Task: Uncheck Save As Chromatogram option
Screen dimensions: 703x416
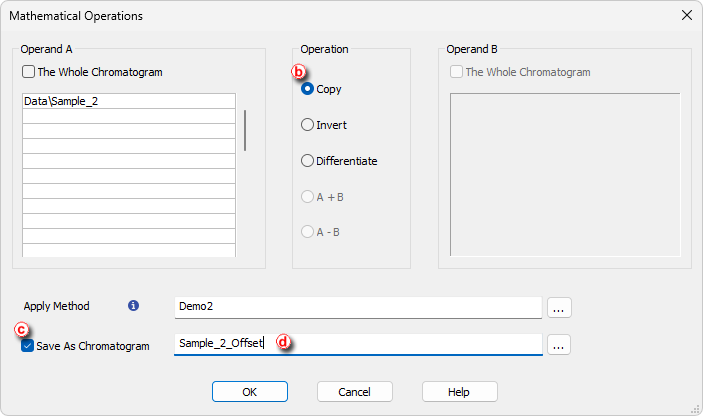Action: pos(27,346)
